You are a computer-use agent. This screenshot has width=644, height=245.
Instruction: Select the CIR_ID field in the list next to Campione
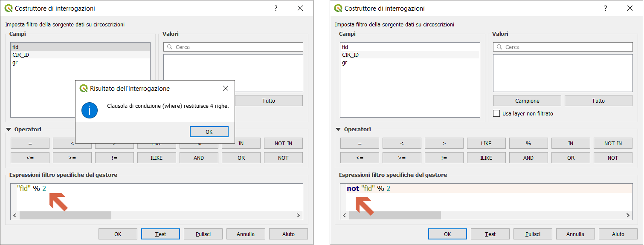coord(351,55)
